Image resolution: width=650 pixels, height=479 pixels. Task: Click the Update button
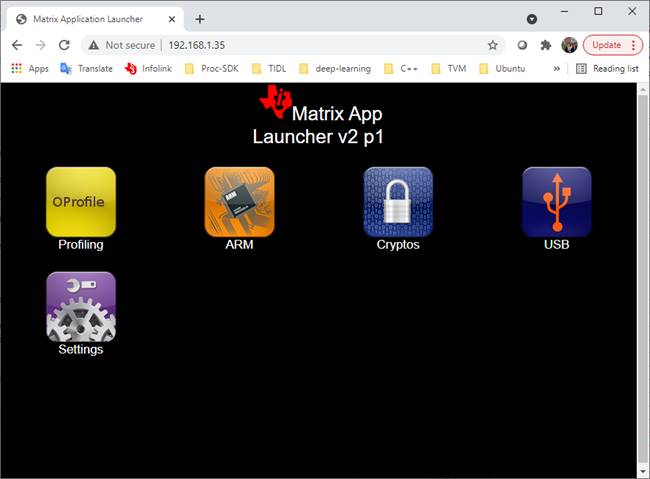point(612,45)
